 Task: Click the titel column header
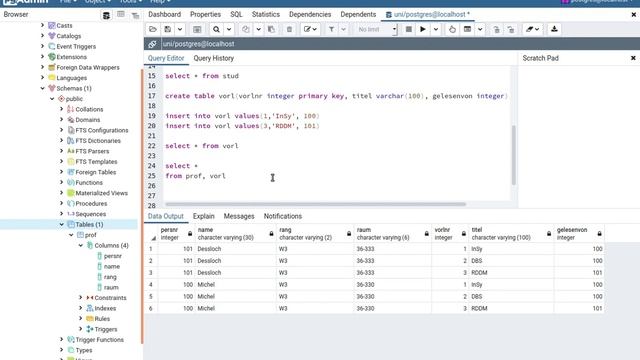click(x=510, y=233)
